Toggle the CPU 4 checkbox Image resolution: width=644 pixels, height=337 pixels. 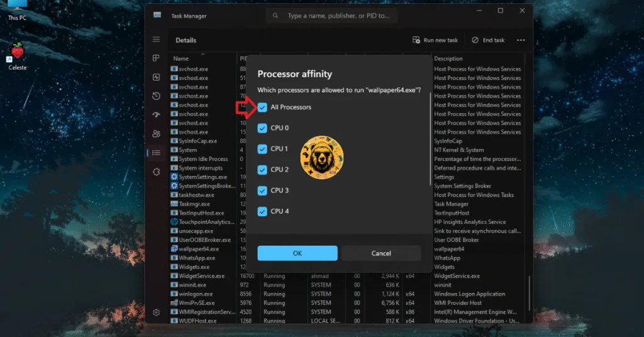262,211
